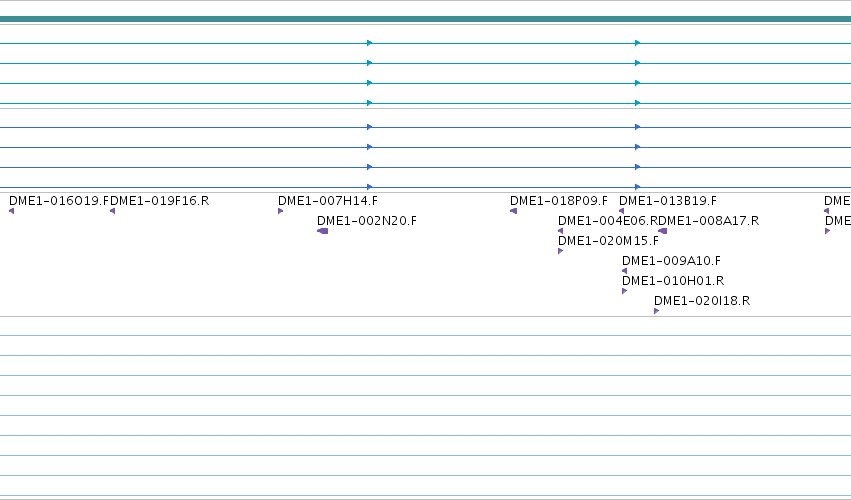Click the DME1-013B19.F label
This screenshot has height=500, width=851.
(x=668, y=201)
